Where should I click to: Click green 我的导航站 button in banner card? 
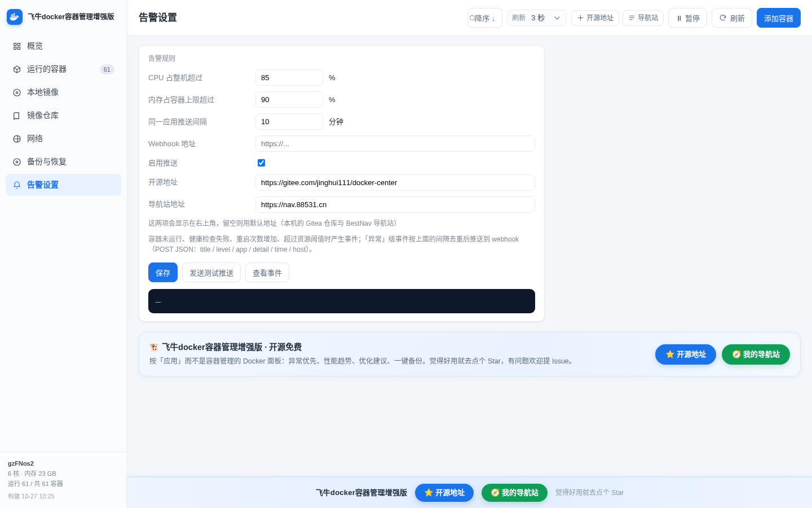click(x=756, y=354)
